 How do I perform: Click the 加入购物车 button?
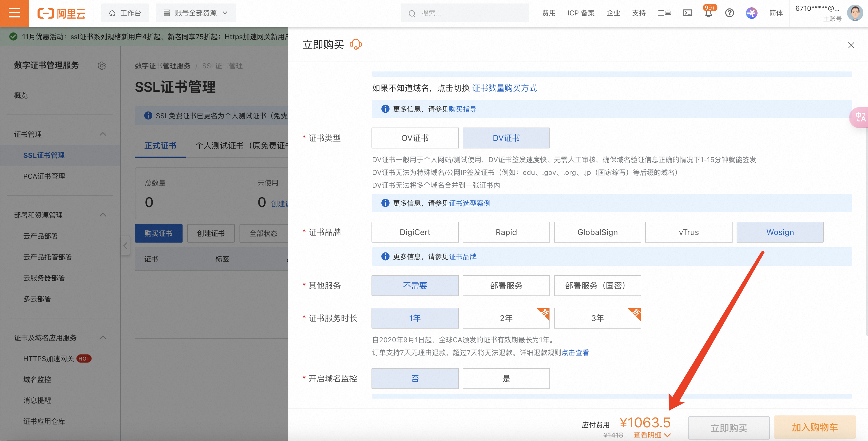tap(815, 428)
